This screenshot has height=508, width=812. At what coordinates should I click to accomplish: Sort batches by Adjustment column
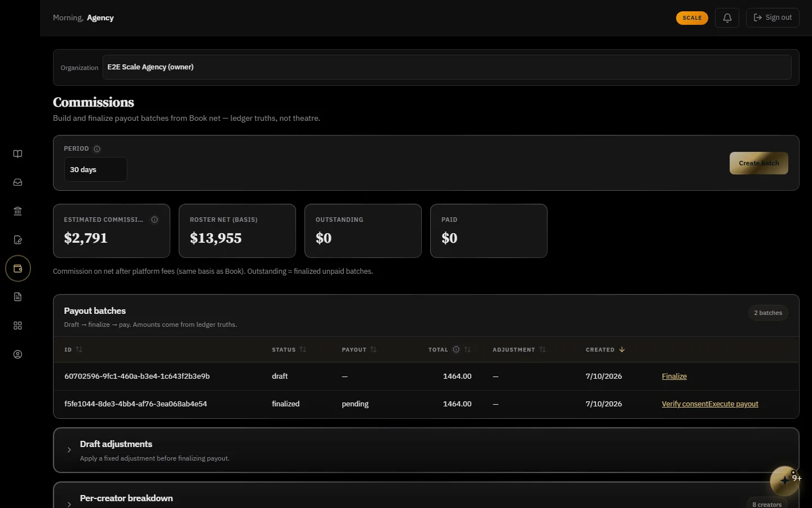519,350
